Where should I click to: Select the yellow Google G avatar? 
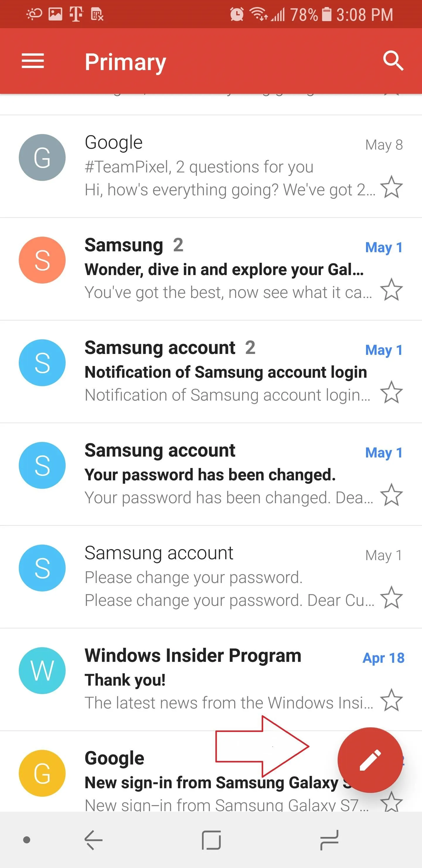42,773
